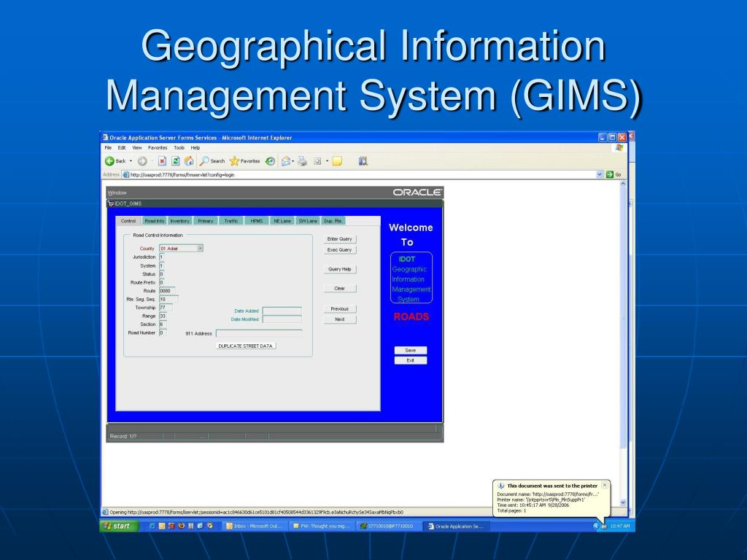Image resolution: width=747 pixels, height=560 pixels.
Task: Go to the Previous record
Action: point(340,309)
